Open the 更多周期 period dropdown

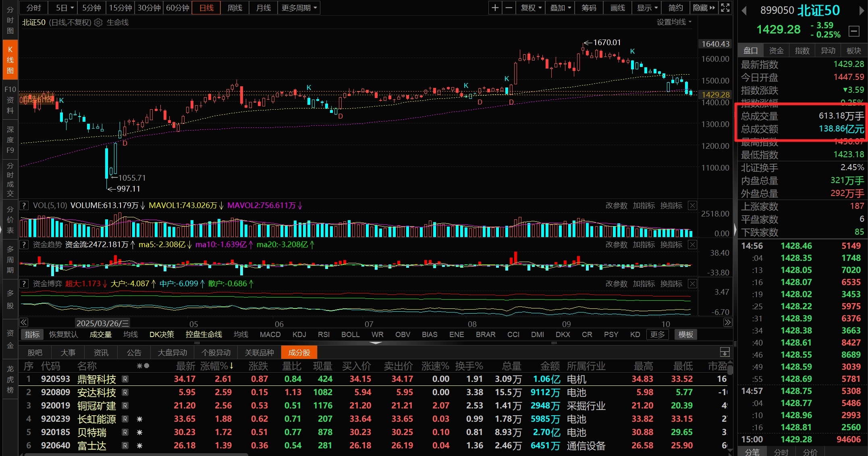(x=299, y=8)
